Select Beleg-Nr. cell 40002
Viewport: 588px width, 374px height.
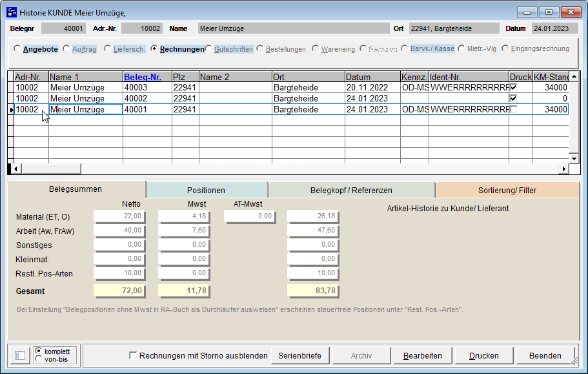(147, 98)
